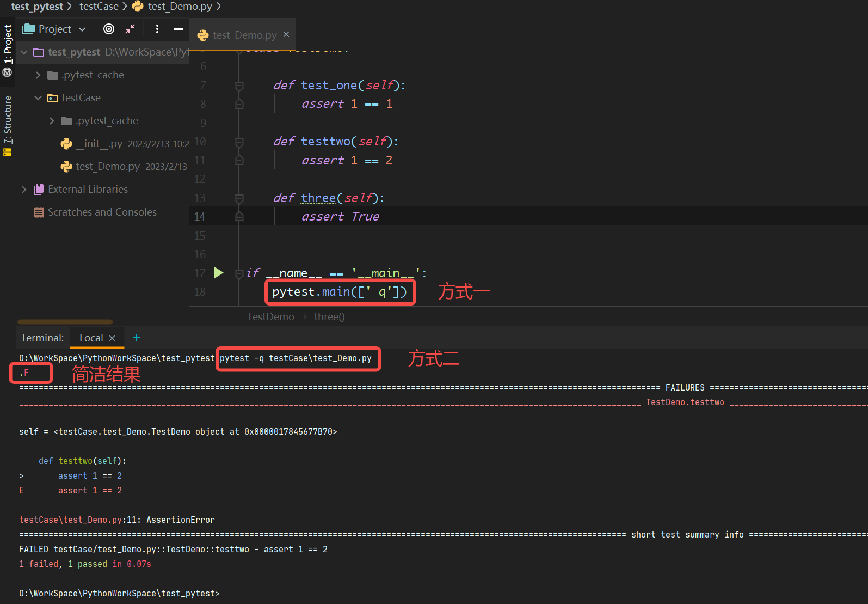Click TestDemo in editor breadcrumb
Screen dimensions: 868x604
(270, 317)
